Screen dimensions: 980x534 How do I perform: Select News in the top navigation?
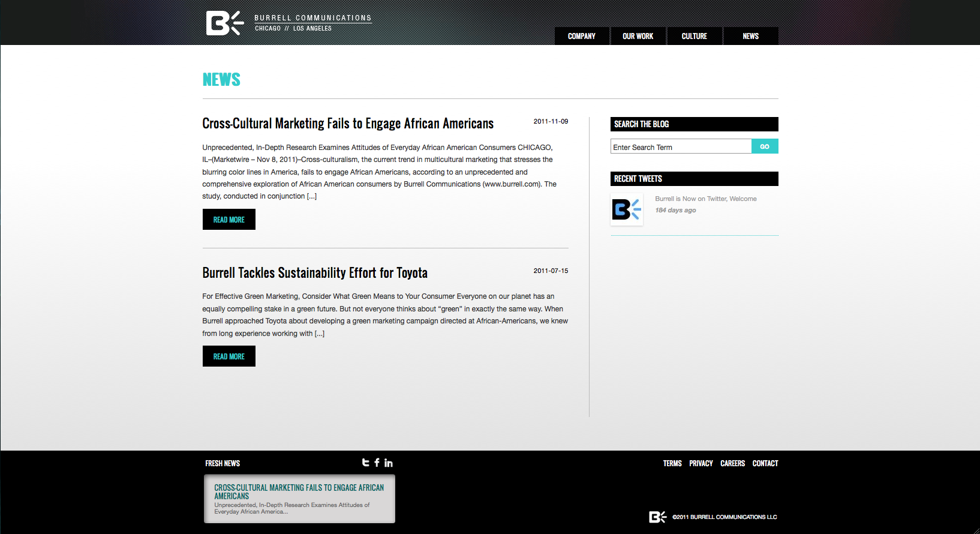750,36
